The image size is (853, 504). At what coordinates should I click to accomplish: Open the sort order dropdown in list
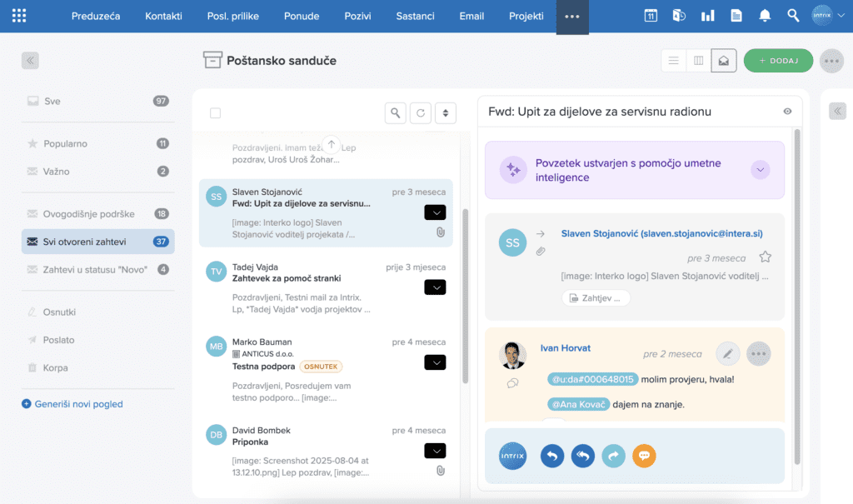(x=446, y=113)
